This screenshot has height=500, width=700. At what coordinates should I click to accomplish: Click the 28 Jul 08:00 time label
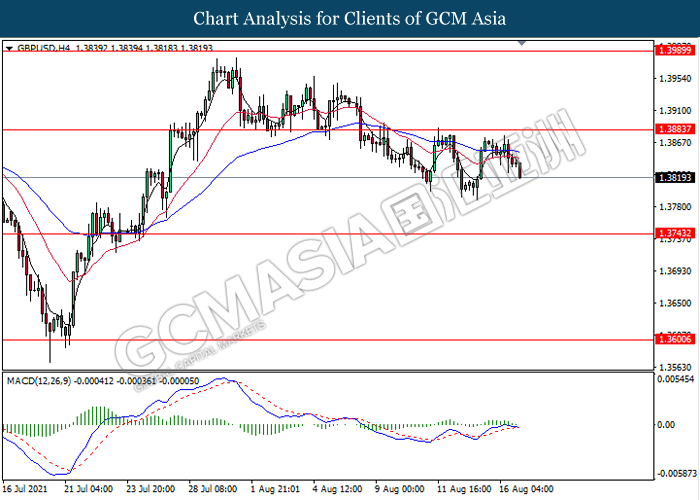tap(212, 489)
